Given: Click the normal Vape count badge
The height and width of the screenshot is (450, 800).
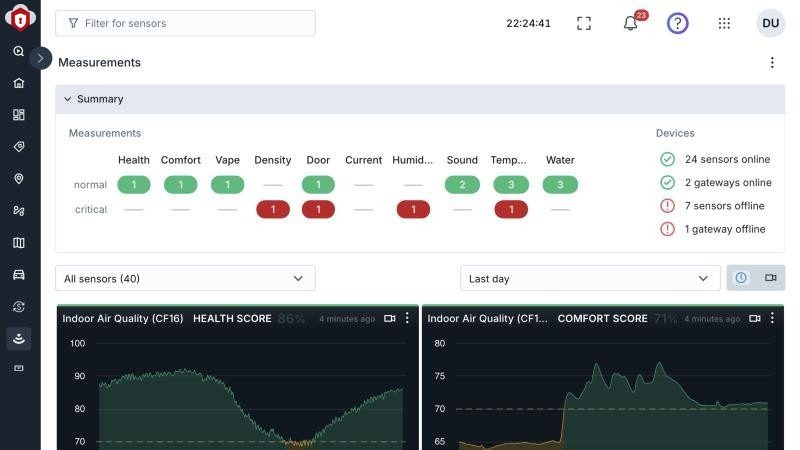Looking at the screenshot, I should pyautogui.click(x=228, y=185).
